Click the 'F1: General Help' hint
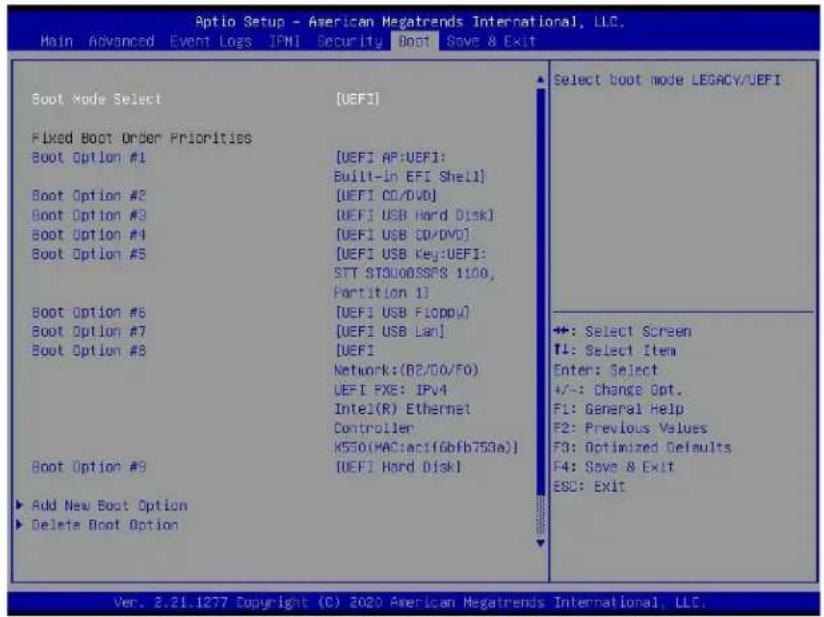 619,409
